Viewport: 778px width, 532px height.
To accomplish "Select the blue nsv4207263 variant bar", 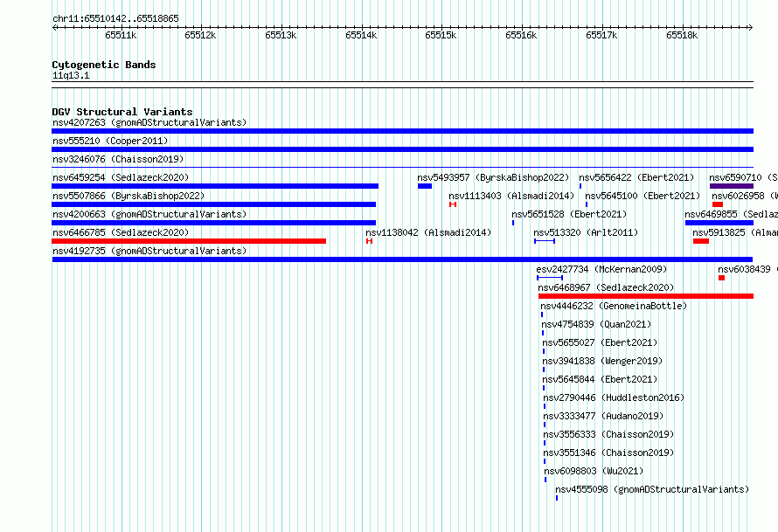I will click(402, 131).
